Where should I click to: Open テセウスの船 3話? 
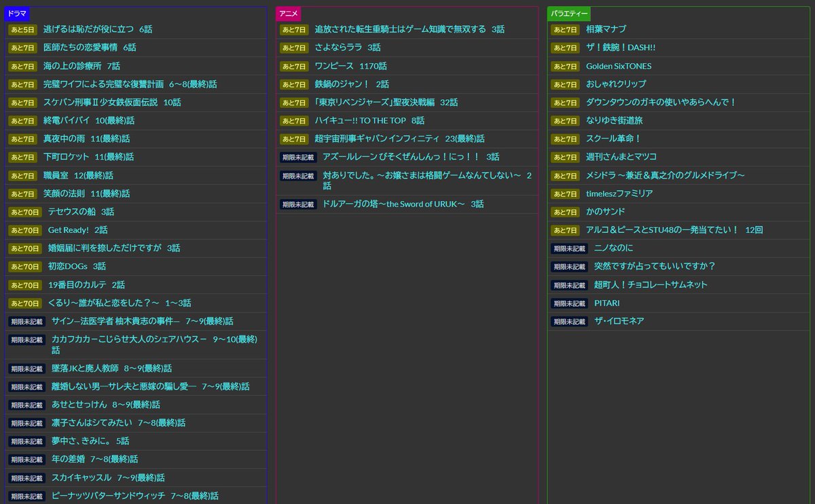coord(81,212)
